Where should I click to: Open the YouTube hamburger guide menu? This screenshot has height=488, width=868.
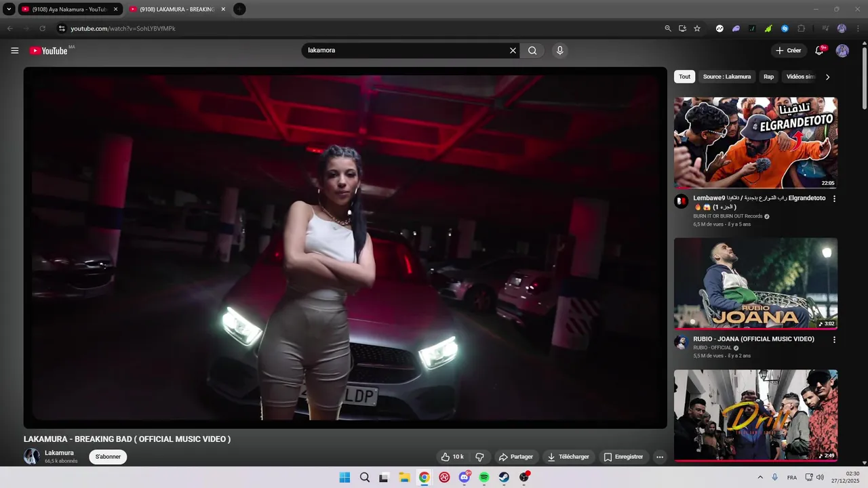click(x=15, y=50)
